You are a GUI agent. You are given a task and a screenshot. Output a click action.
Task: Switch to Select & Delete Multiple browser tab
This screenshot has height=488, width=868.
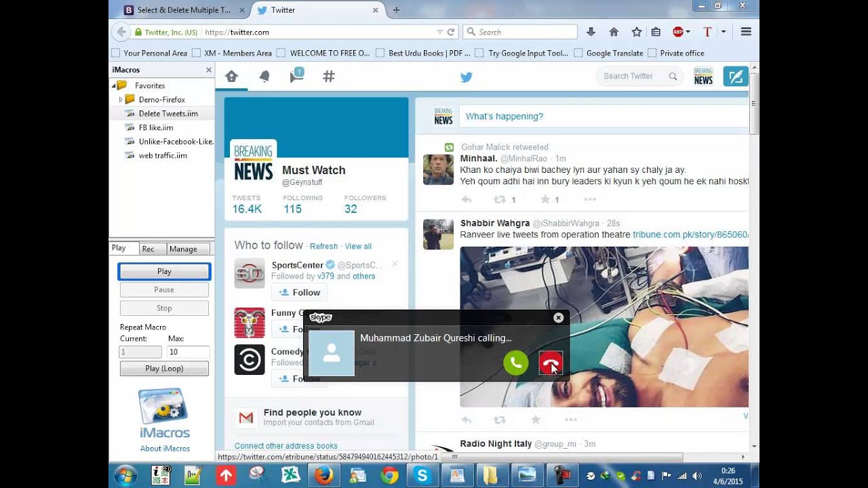[184, 10]
